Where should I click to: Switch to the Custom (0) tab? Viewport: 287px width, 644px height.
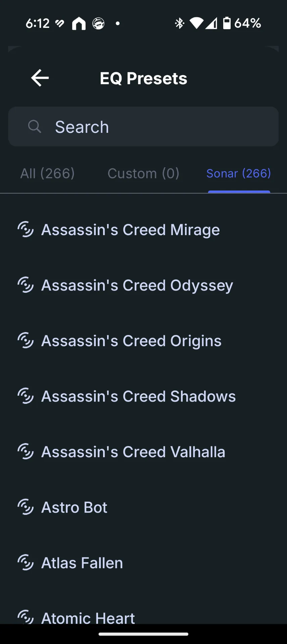(143, 173)
